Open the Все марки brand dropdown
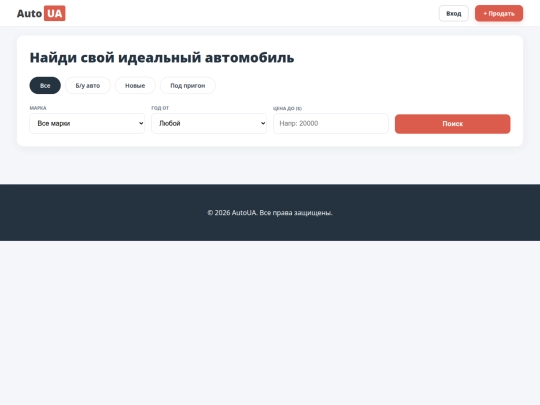This screenshot has height=405, width=540. point(87,124)
